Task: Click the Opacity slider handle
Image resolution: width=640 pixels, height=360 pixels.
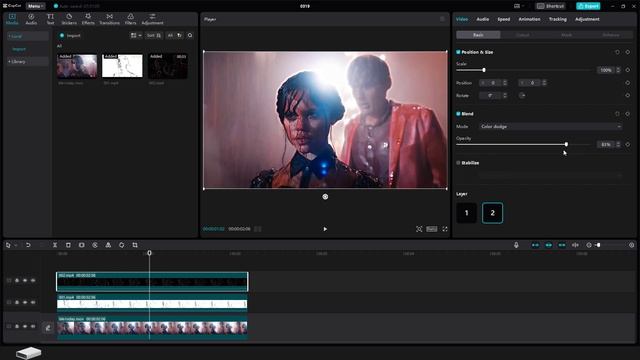Action: point(566,144)
